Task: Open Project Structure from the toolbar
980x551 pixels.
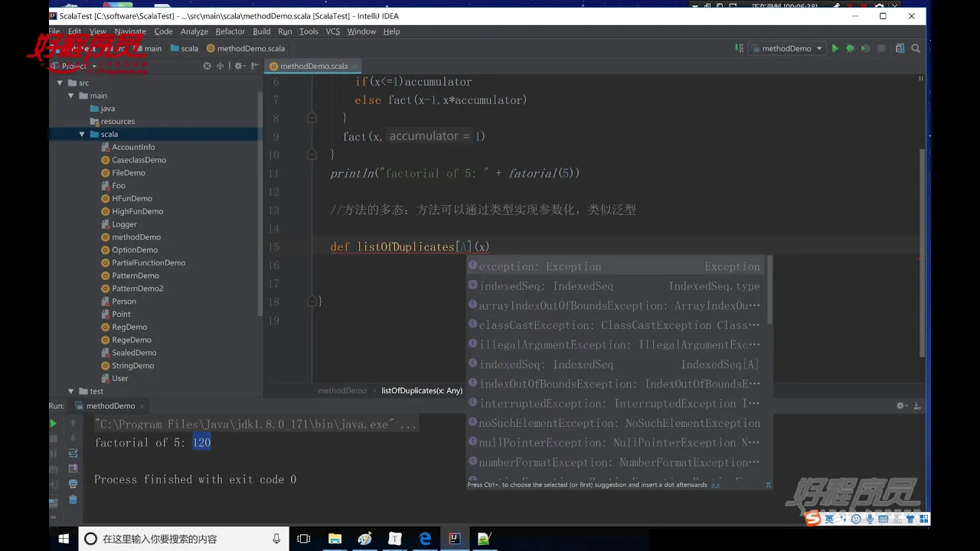Action: pos(900,48)
